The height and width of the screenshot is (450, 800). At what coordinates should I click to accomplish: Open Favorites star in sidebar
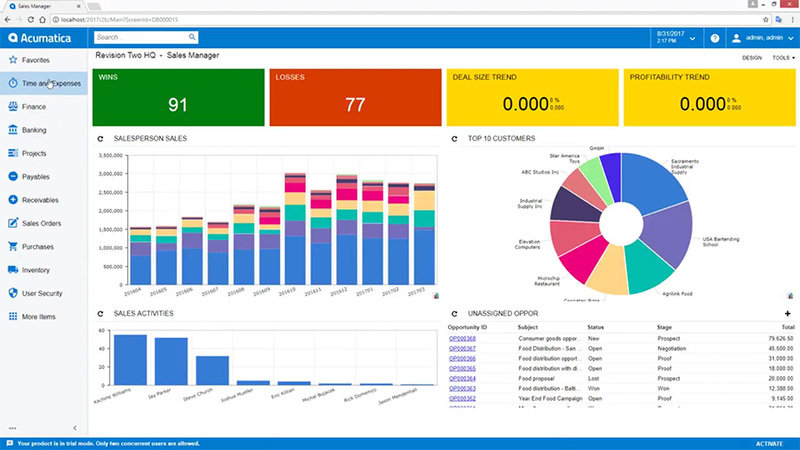(x=13, y=60)
